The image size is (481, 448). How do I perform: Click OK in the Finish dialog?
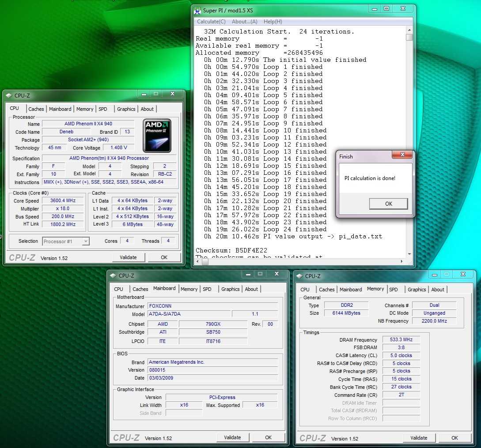388,204
